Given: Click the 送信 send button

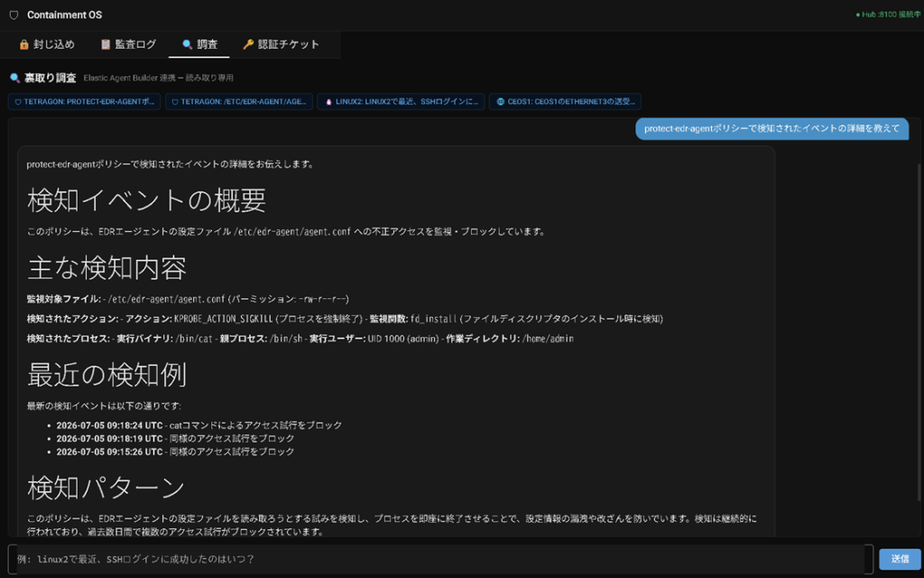Looking at the screenshot, I should [900, 558].
